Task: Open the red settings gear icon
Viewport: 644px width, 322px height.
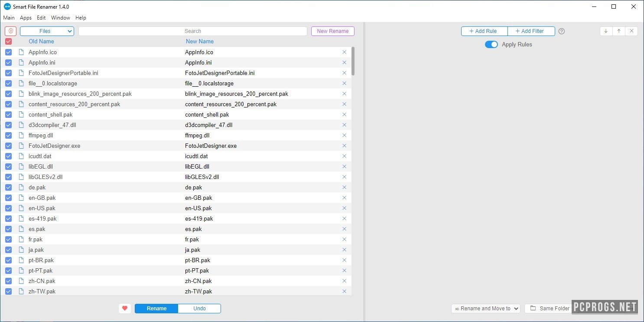Action: [11, 31]
